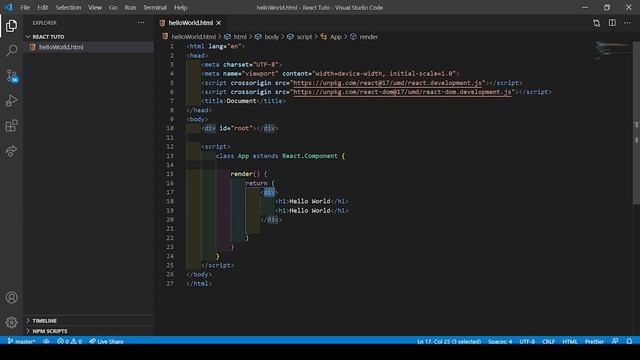Viewport: 640px width, 360px height.
Task: Open the Terminal menu
Action: click(x=155, y=7)
